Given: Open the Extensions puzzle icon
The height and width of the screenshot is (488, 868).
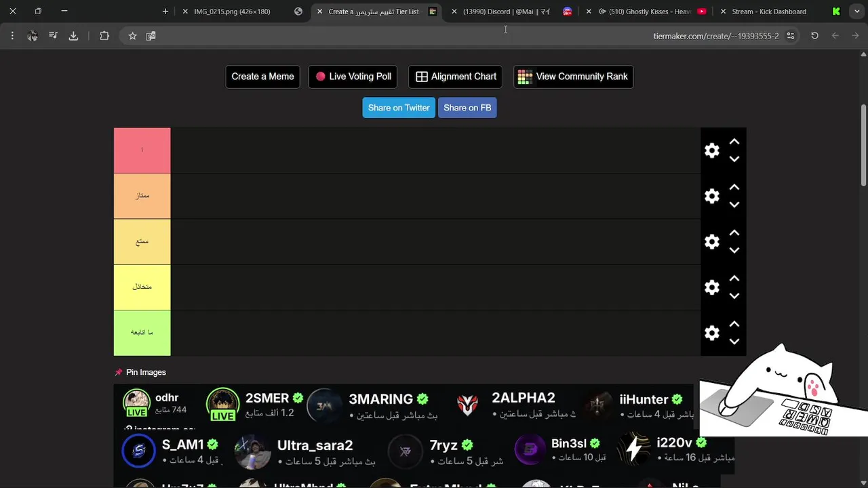Looking at the screenshot, I should pyautogui.click(x=104, y=36).
